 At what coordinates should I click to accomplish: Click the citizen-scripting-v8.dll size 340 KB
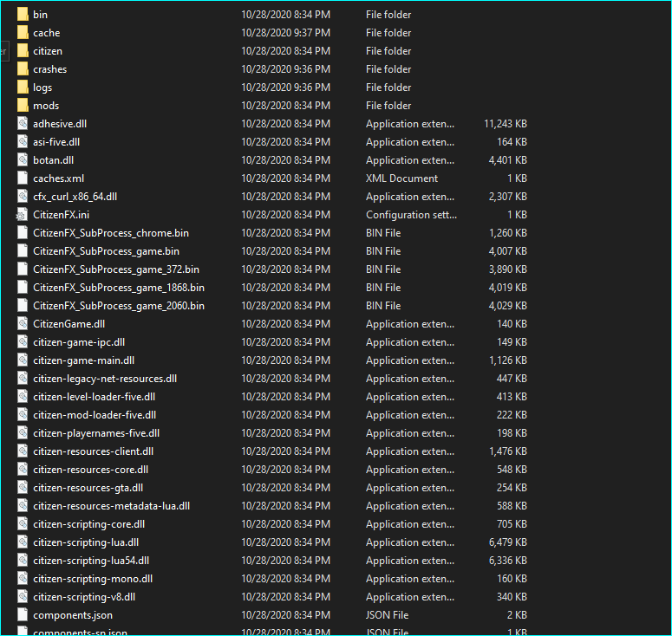(x=512, y=597)
